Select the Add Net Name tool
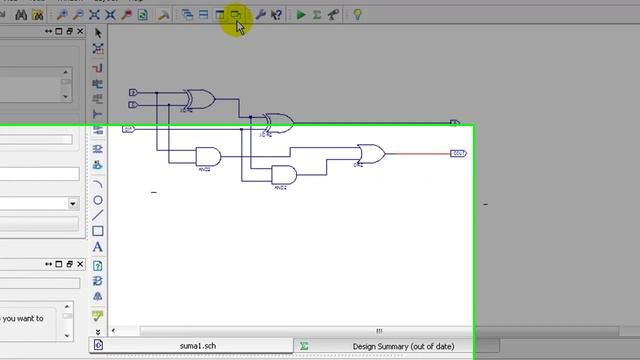 (x=98, y=84)
